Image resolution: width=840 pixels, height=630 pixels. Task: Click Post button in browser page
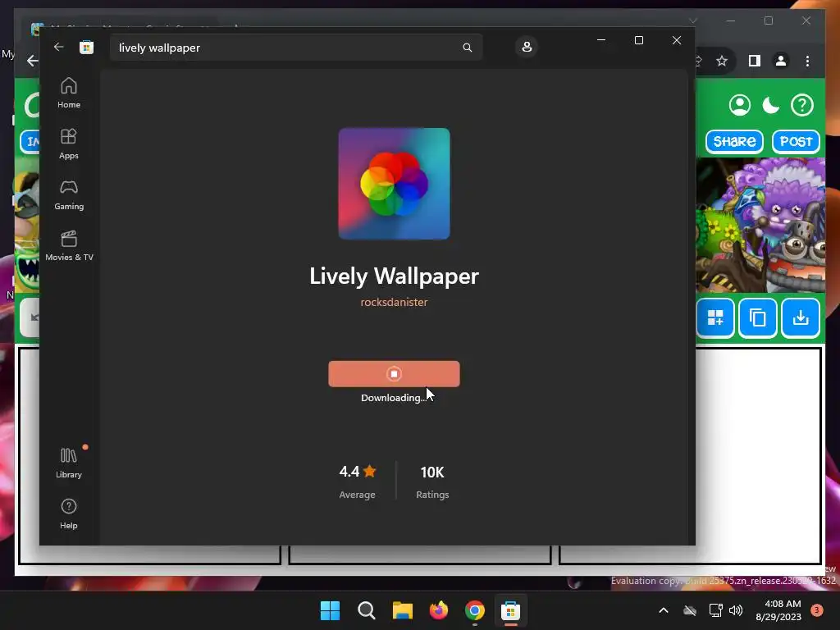796,141
